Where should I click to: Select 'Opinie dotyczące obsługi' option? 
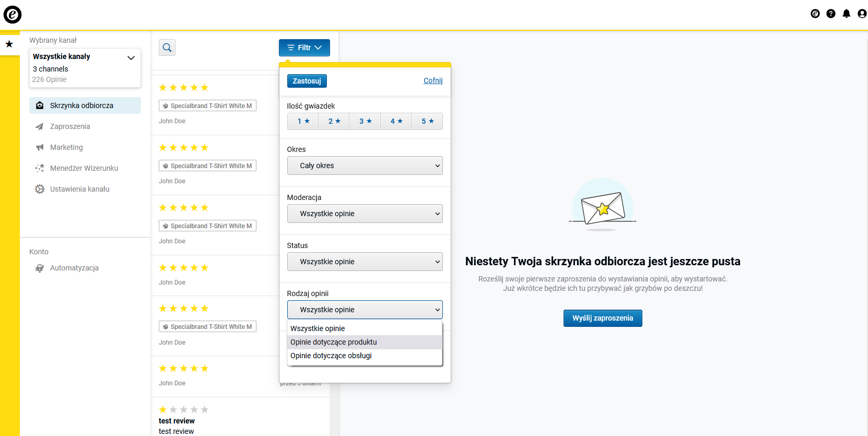pos(365,356)
